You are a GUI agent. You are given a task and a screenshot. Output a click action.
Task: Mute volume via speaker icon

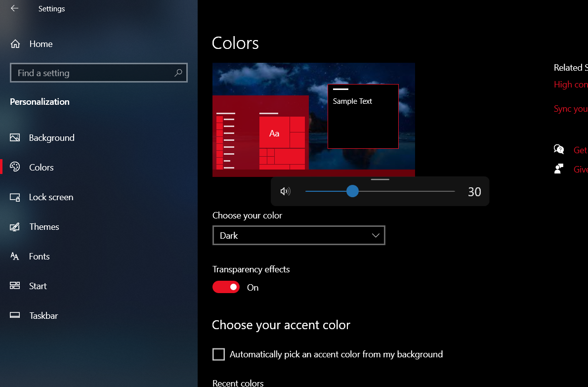[285, 191]
